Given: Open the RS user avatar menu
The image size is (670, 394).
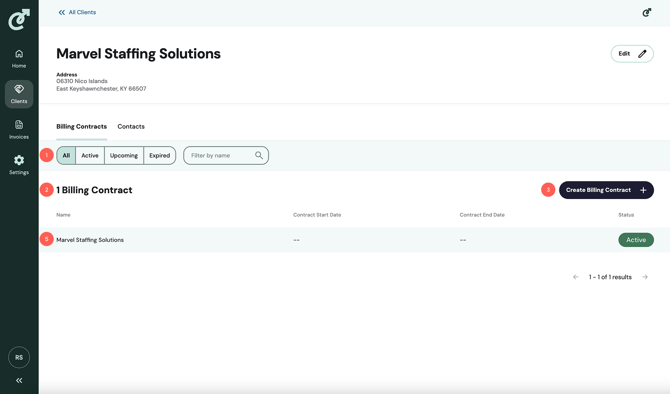Looking at the screenshot, I should 19,357.
